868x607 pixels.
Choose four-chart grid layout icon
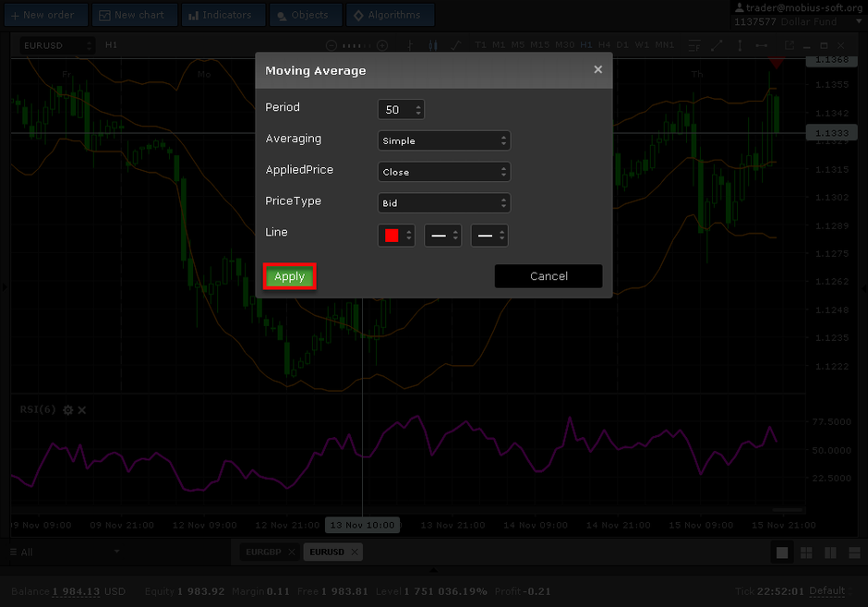(806, 552)
